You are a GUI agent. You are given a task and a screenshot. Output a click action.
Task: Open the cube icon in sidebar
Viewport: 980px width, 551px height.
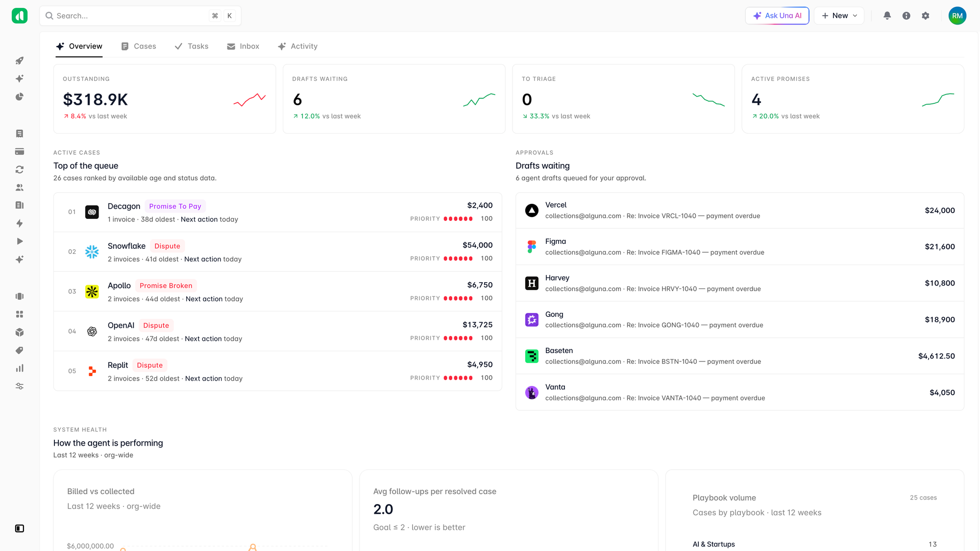coord(20,333)
